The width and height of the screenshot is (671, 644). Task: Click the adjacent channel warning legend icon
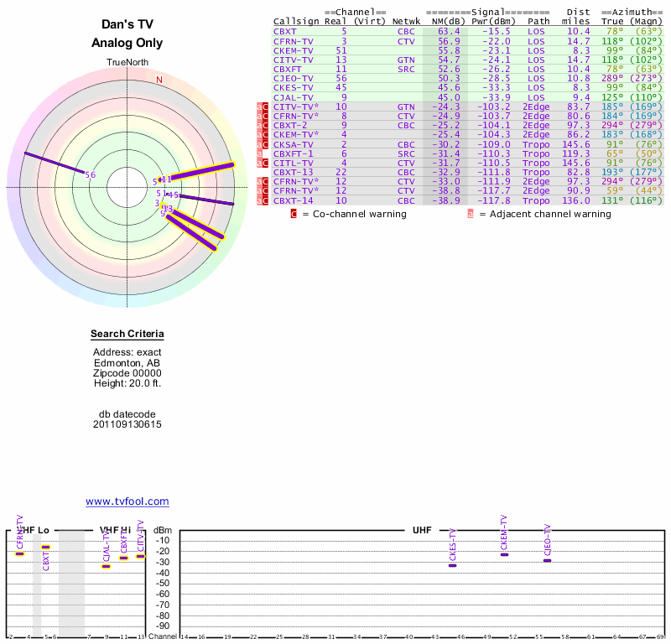pyautogui.click(x=470, y=214)
